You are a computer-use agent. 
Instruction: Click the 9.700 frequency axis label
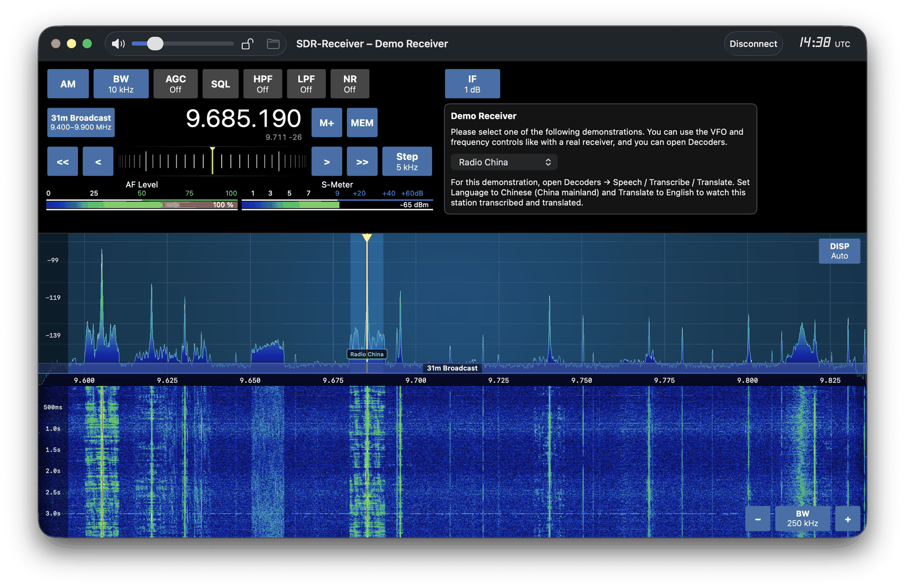416,381
